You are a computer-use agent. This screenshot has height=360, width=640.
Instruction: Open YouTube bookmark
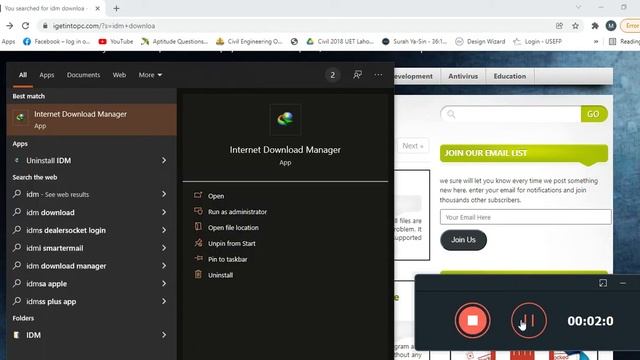click(x=116, y=42)
